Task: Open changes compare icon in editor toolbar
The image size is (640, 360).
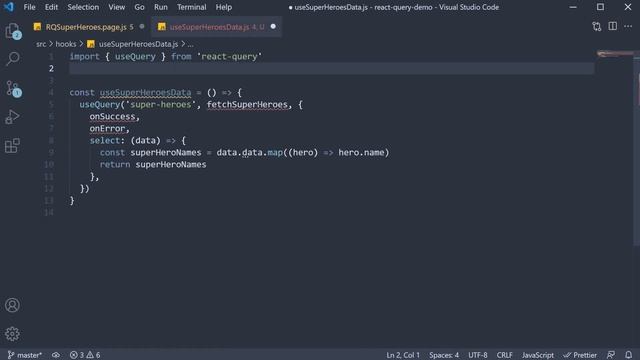Action: [x=596, y=27]
